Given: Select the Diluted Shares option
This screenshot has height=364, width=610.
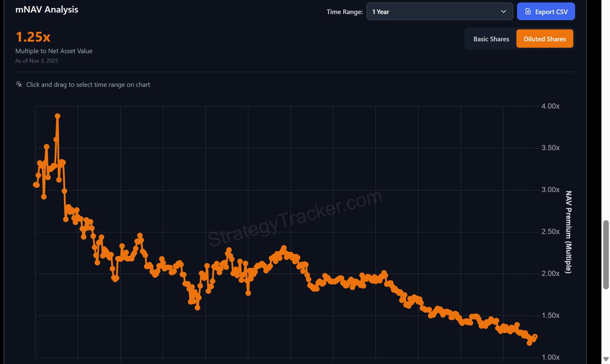Looking at the screenshot, I should point(545,39).
